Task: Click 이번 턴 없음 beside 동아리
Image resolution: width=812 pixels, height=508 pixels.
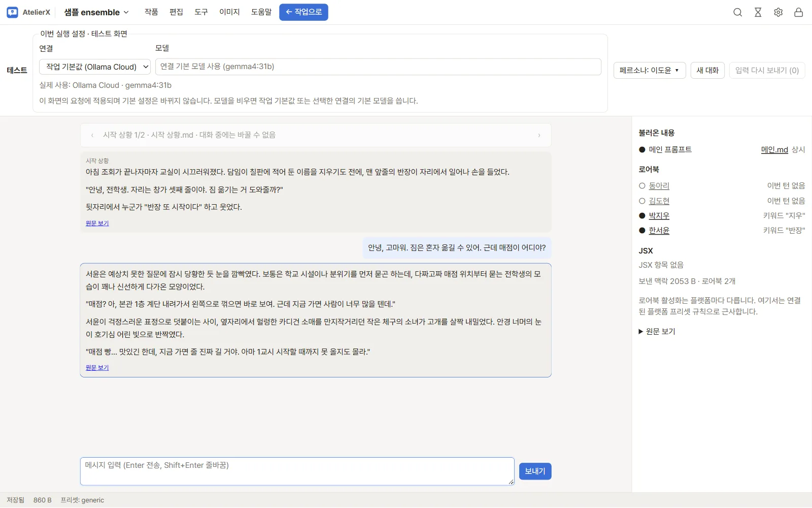Action: point(786,186)
